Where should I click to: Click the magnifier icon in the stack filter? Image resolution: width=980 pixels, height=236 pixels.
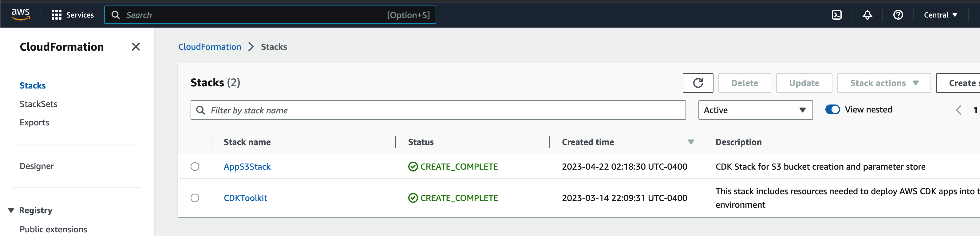click(x=200, y=110)
